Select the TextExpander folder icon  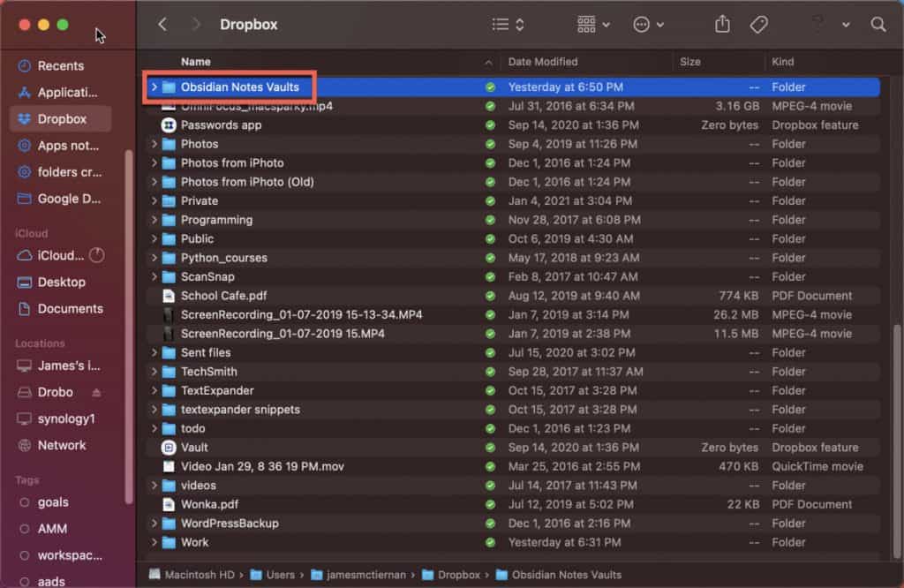[x=169, y=390]
